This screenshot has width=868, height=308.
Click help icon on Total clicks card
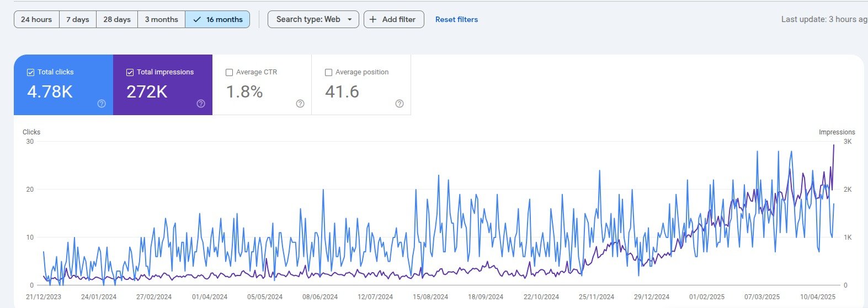[x=102, y=104]
